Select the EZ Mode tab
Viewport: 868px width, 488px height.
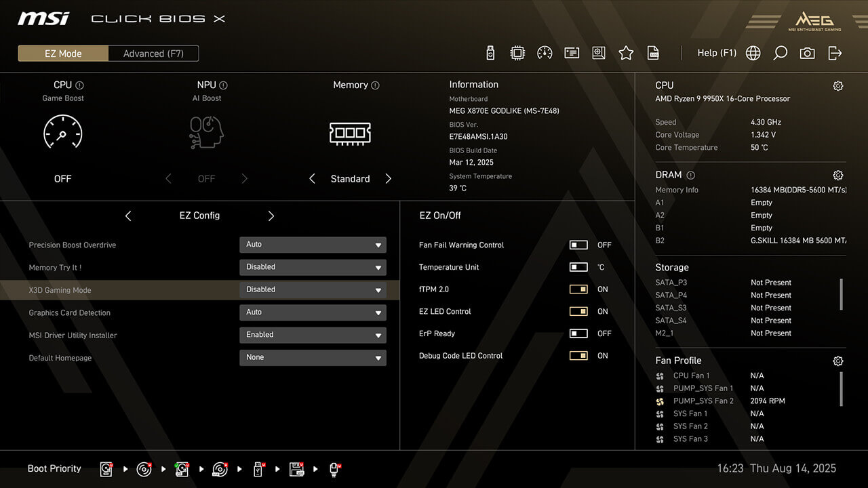pos(63,54)
